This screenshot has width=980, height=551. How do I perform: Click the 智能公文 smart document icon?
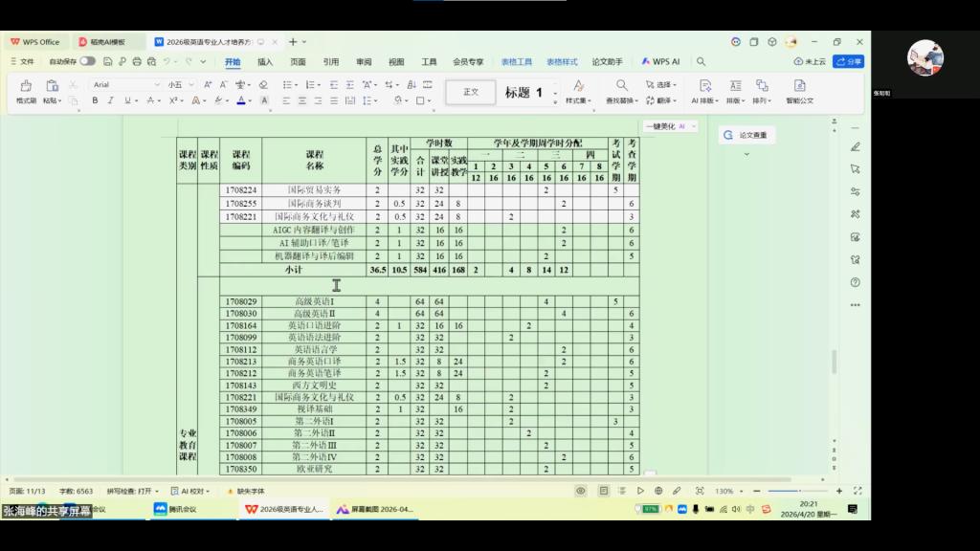pos(800,92)
